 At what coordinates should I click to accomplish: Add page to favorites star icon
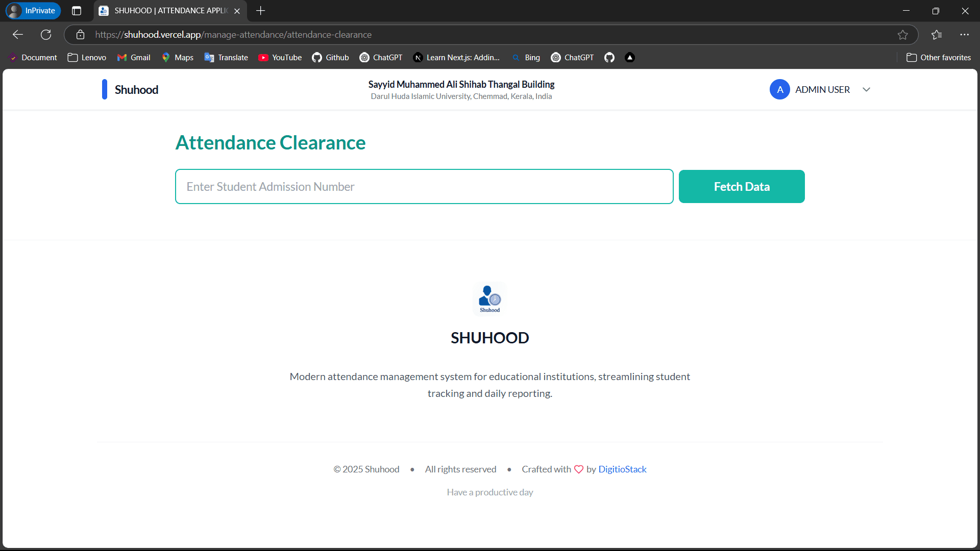903,35
